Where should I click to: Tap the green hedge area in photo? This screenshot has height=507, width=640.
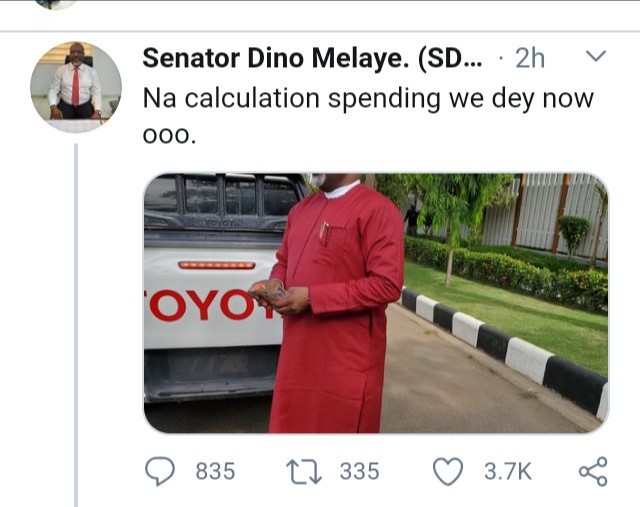tap(506, 271)
